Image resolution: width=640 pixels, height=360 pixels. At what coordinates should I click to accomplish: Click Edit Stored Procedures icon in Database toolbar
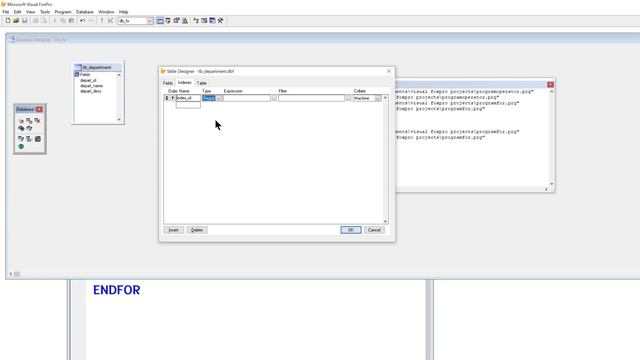(x=38, y=139)
